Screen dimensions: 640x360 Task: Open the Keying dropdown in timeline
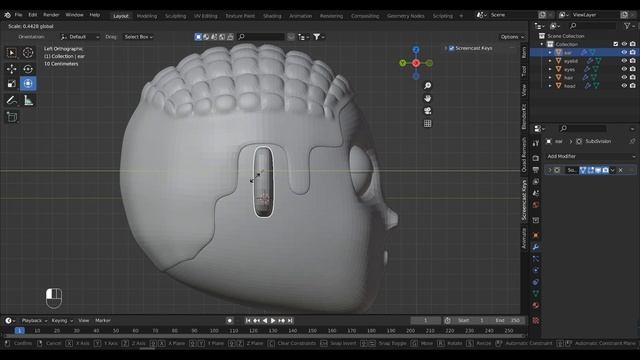(x=62, y=321)
